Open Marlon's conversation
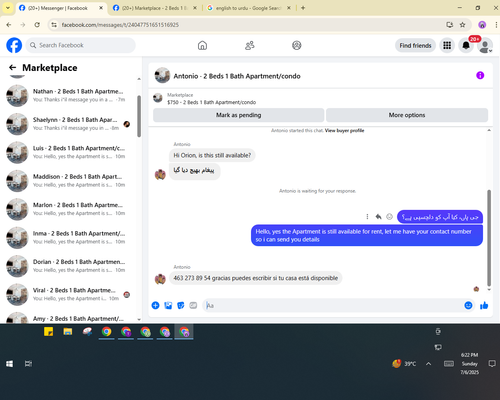The width and height of the screenshot is (500, 400). pyautogui.click(x=70, y=209)
